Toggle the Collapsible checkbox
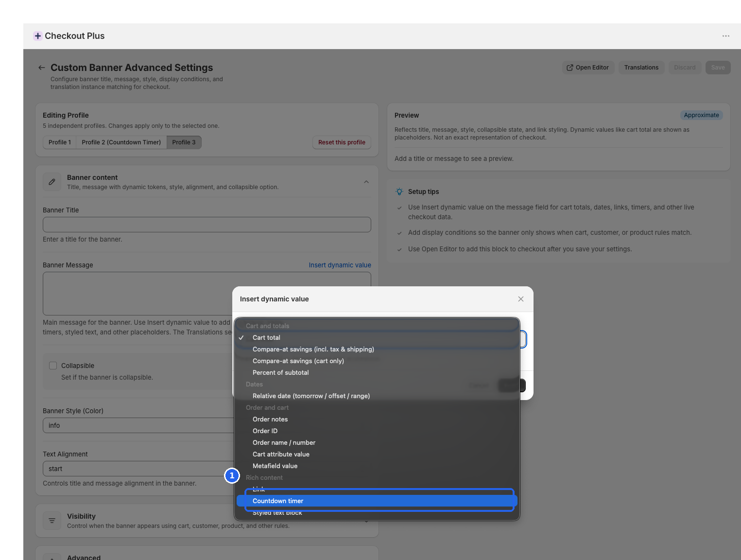Viewport: 741px width, 560px height. [x=53, y=366]
